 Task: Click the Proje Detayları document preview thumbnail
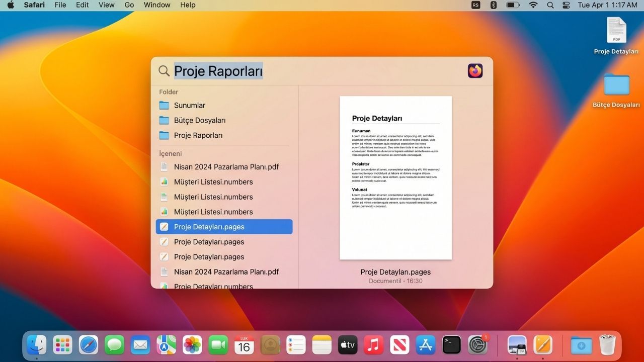point(396,178)
